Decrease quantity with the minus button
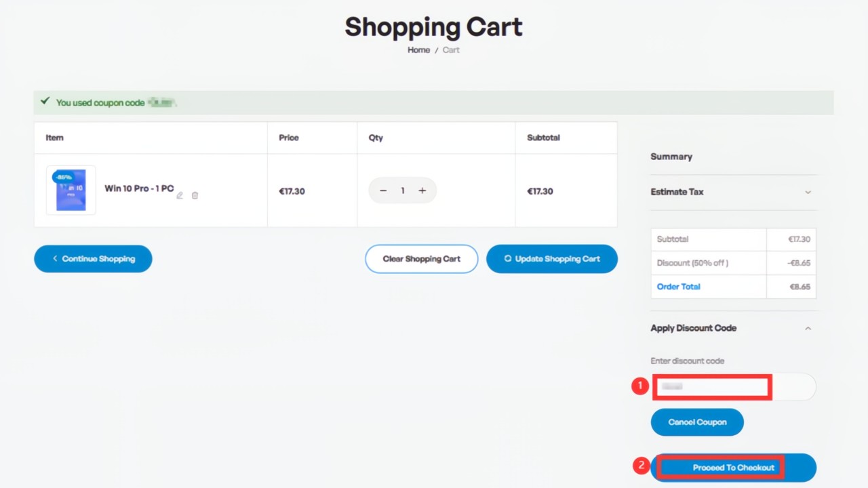This screenshot has width=868, height=488. tap(383, 190)
